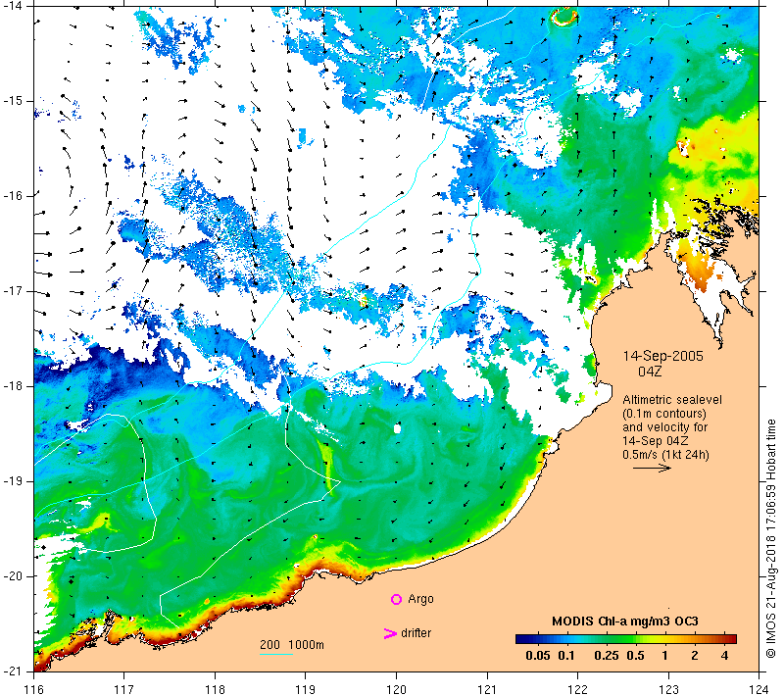Viewport: 784px width, 696px height.
Task: Click the '(0.1m contours)' caption line
Action: point(664,414)
